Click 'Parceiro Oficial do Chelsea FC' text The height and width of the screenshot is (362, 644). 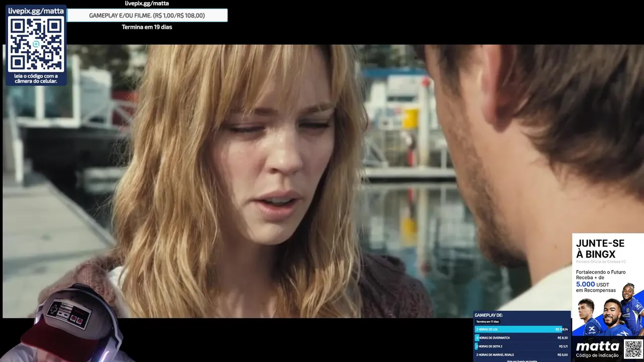point(601,262)
